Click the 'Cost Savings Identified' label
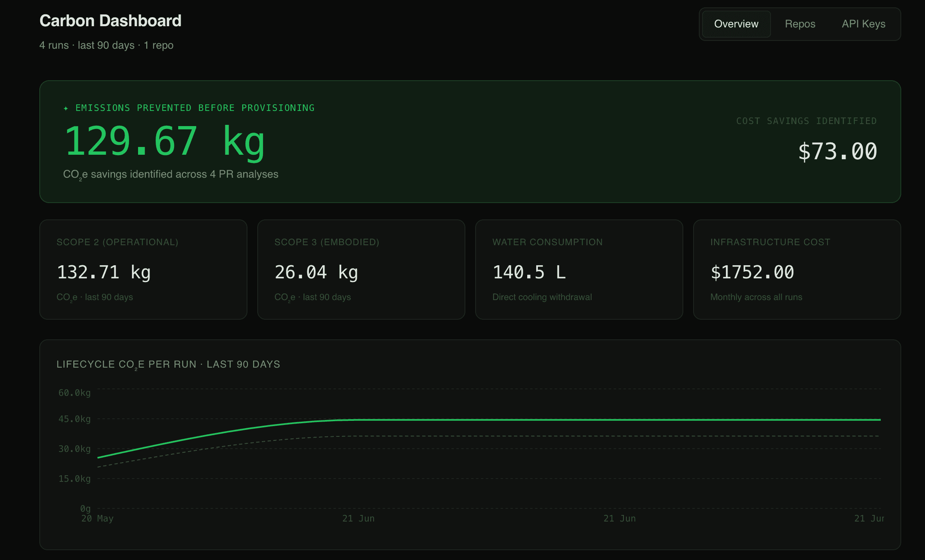 806,121
